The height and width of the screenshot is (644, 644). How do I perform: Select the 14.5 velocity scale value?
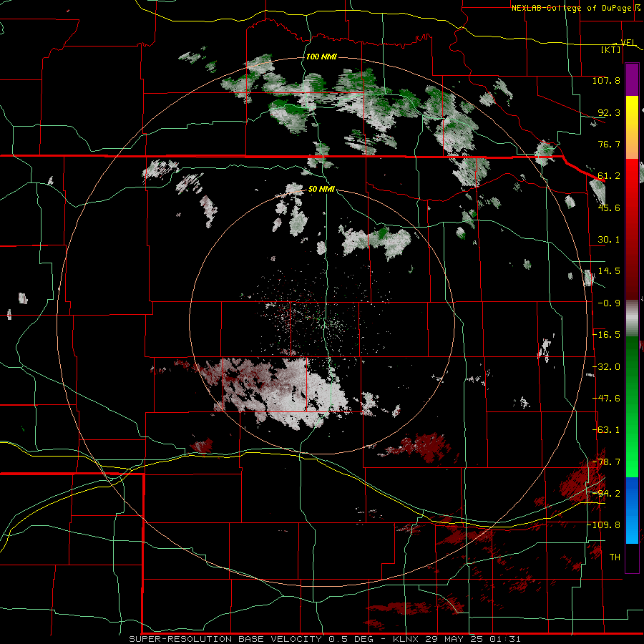[609, 271]
